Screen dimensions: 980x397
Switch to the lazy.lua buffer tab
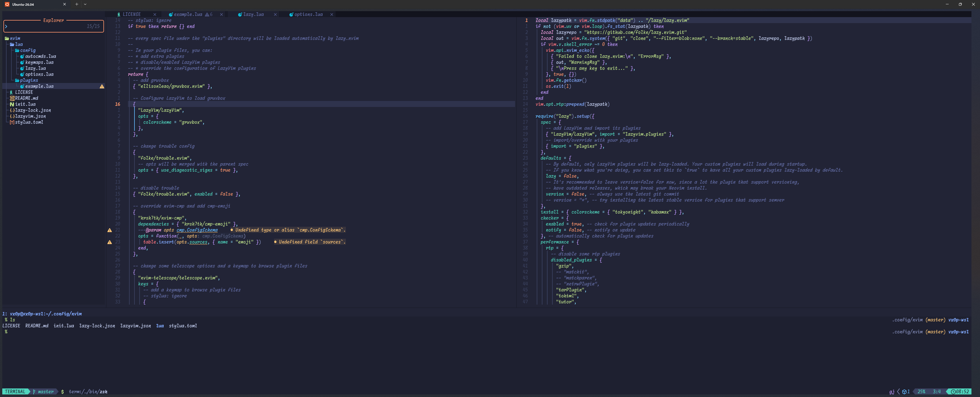[253, 15]
